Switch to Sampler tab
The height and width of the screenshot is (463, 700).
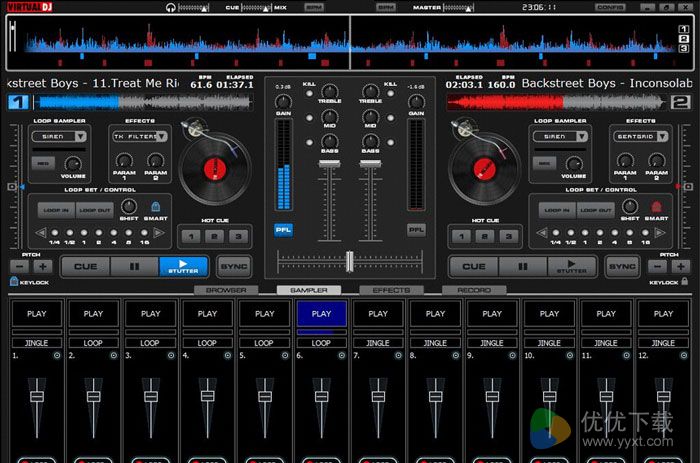[309, 290]
